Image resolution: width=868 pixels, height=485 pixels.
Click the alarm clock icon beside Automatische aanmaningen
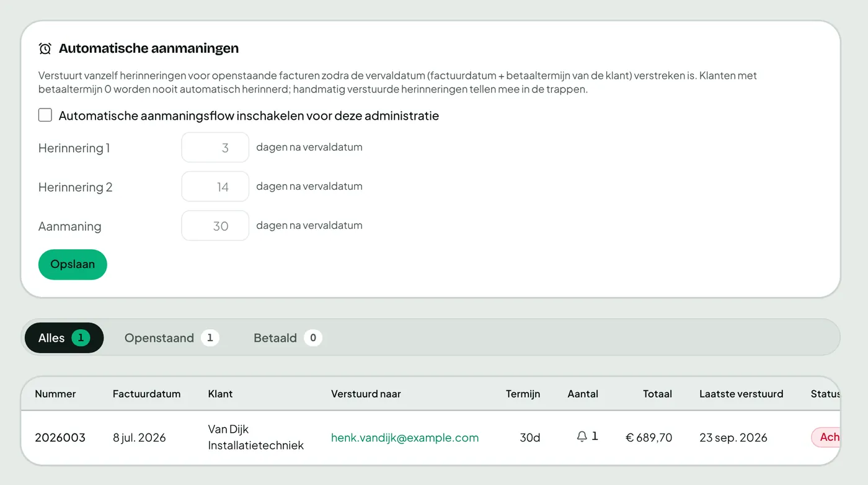pos(45,48)
